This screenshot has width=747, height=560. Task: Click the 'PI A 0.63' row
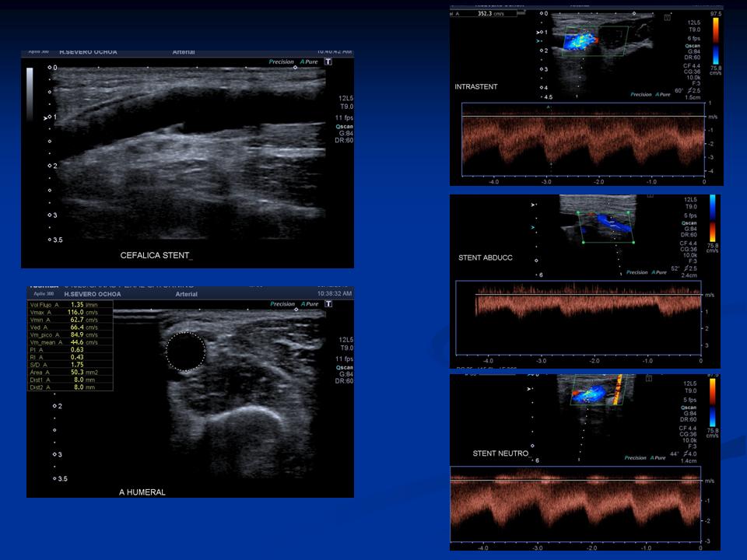(70, 349)
